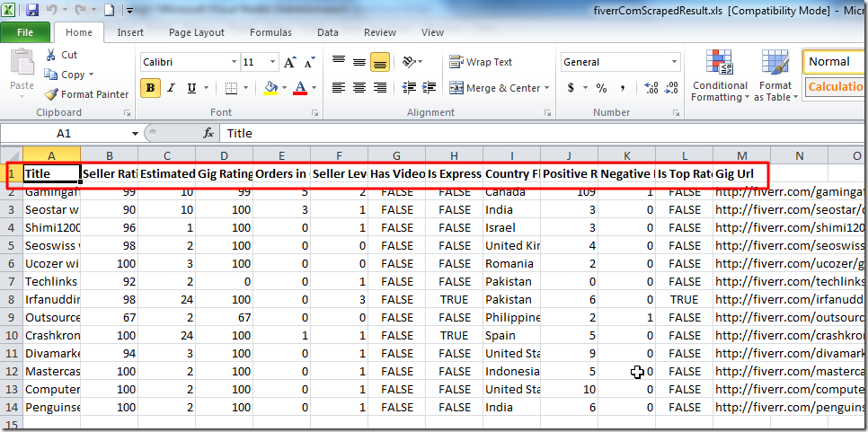
Task: Click the Increase Indent icon
Action: click(x=429, y=87)
